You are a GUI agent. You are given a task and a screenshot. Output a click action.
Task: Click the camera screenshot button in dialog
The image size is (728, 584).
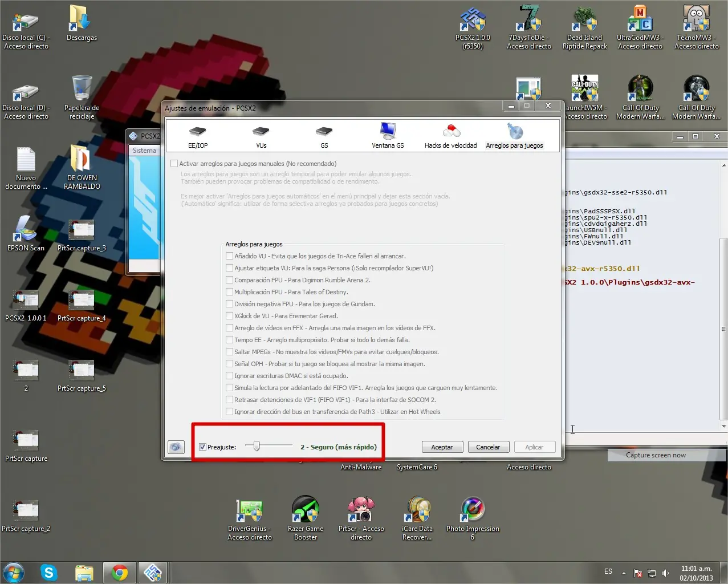pyautogui.click(x=176, y=447)
